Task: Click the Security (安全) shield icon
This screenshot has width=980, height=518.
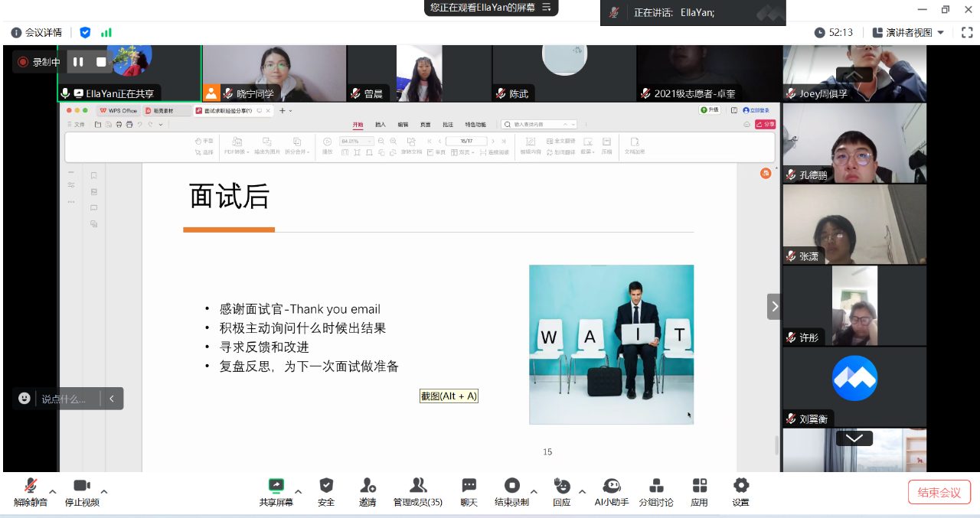Action: pyautogui.click(x=326, y=486)
